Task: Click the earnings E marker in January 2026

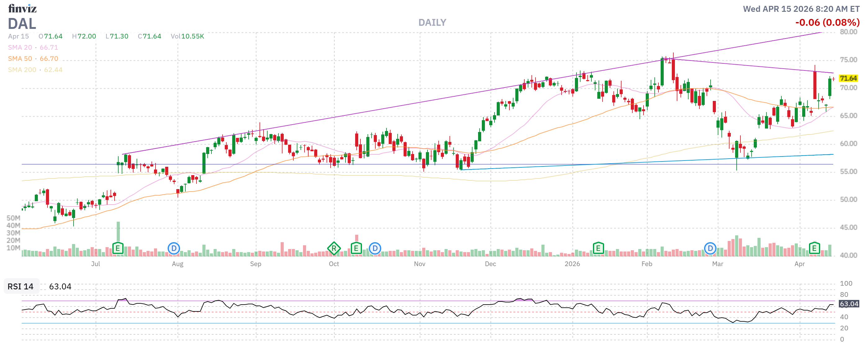Action: (x=598, y=249)
